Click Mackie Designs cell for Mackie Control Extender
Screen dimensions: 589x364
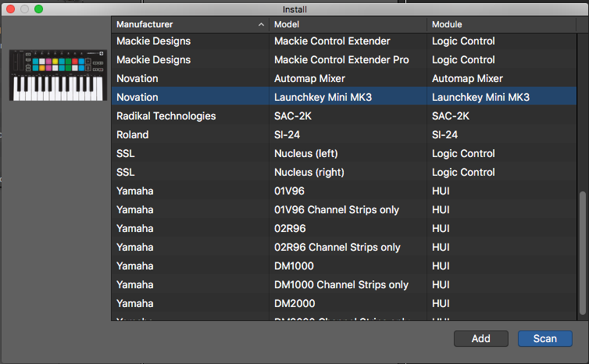(153, 41)
